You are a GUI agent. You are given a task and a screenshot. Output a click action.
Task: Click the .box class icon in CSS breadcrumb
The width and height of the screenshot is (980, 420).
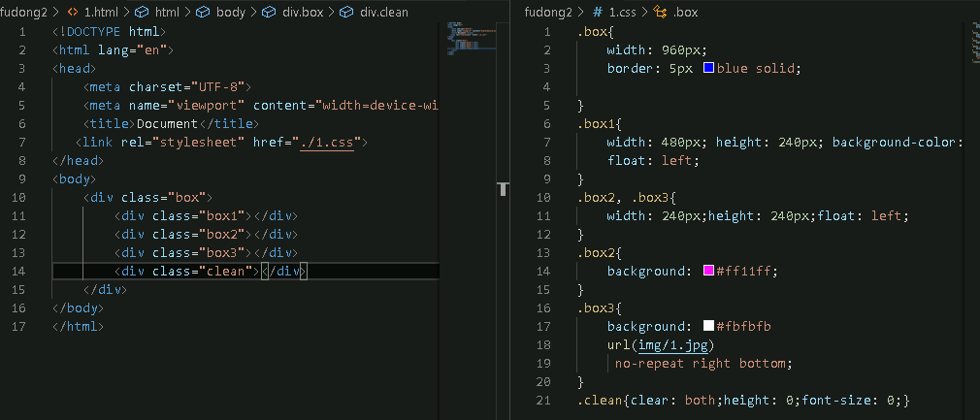pyautogui.click(x=660, y=12)
